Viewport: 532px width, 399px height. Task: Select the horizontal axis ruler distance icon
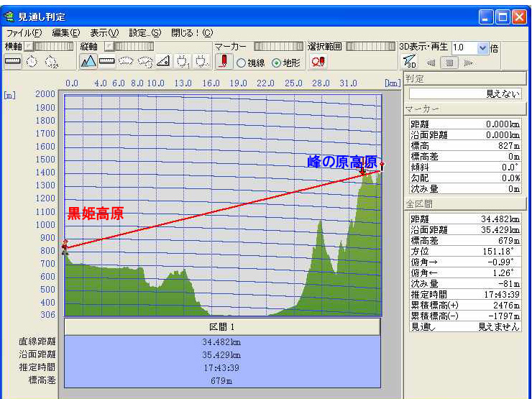point(13,62)
